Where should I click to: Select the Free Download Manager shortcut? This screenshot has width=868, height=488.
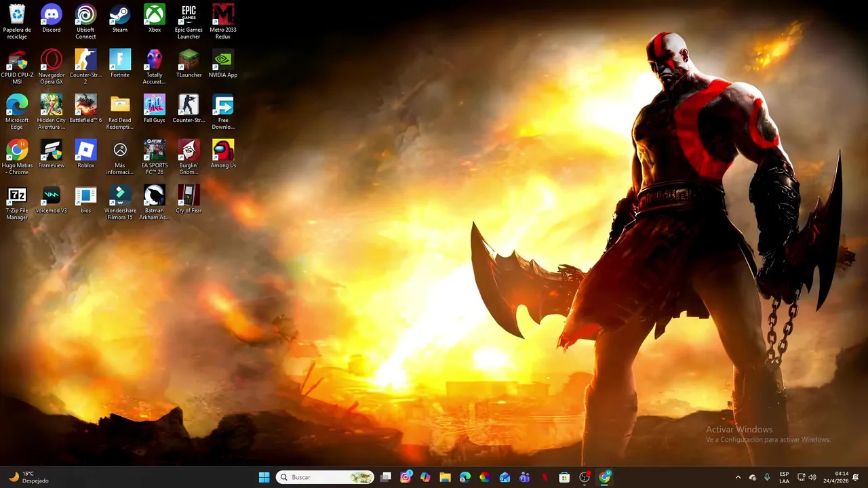(223, 113)
